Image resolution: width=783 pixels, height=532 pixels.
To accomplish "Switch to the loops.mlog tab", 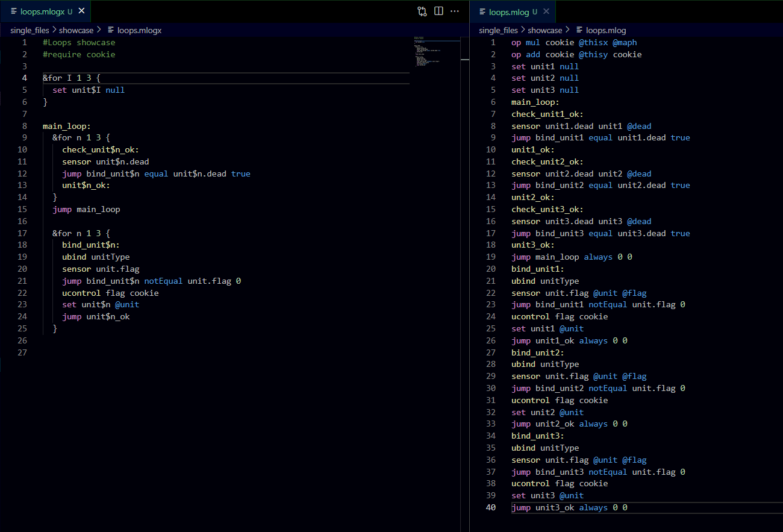I will coord(513,11).
